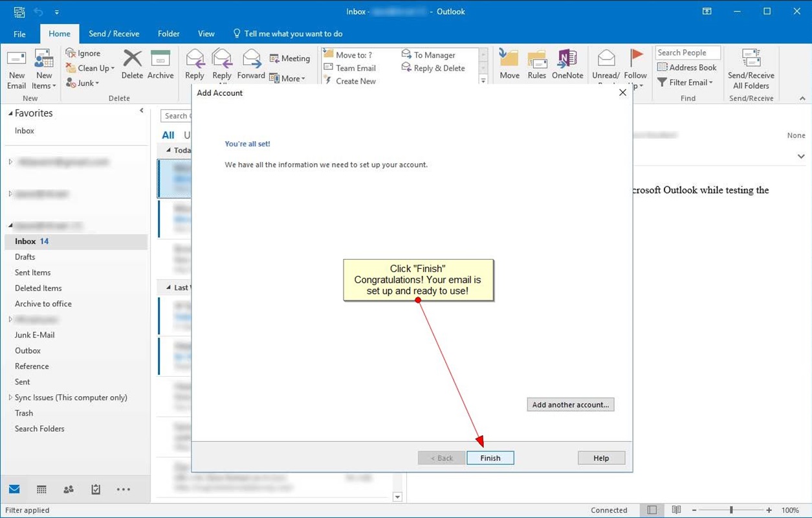Open more navigation options ellipsis
This screenshot has width=812, height=518.
tap(124, 490)
